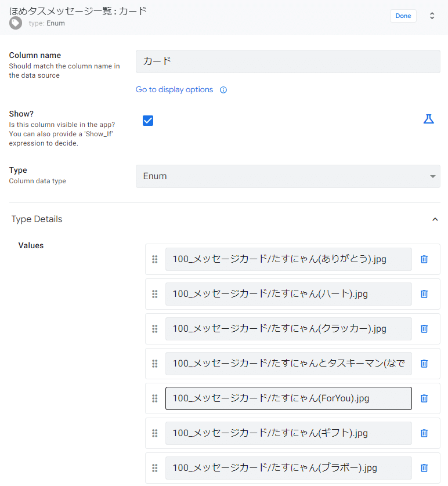Delete the ありがとう enum value
448x486 pixels.
tap(424, 259)
